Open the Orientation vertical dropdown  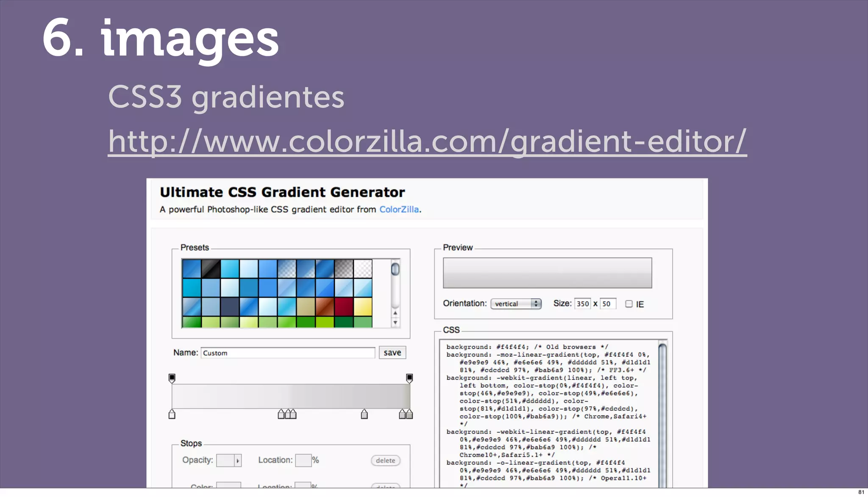(x=516, y=304)
